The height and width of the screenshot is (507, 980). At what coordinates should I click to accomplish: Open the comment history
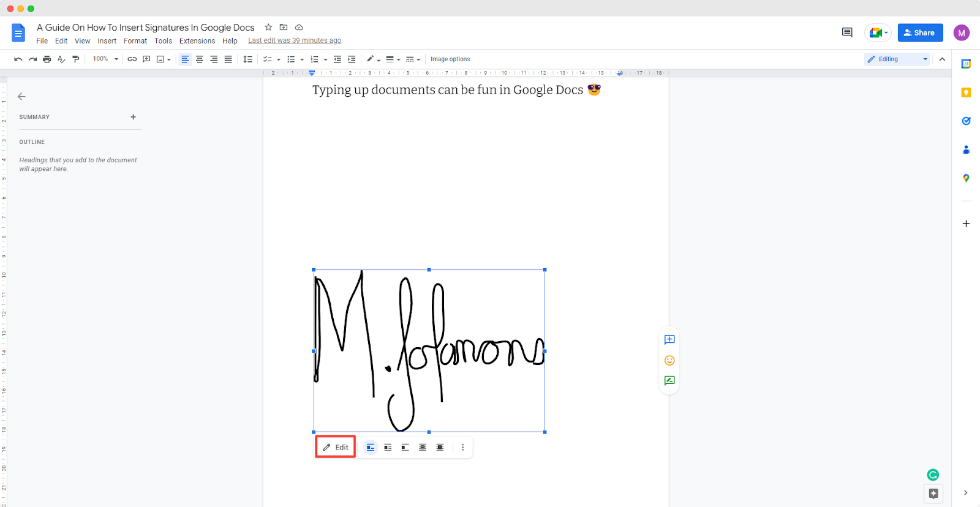[847, 32]
